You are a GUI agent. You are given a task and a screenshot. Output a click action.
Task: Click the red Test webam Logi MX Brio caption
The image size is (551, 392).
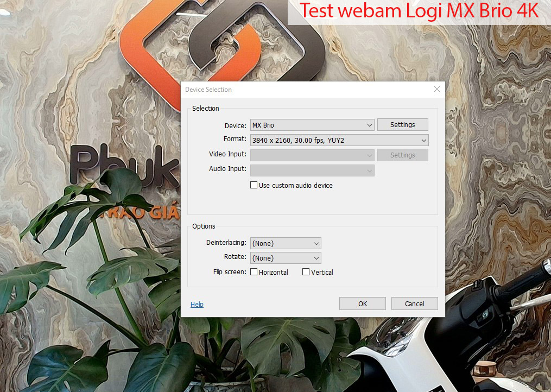pyautogui.click(x=419, y=11)
